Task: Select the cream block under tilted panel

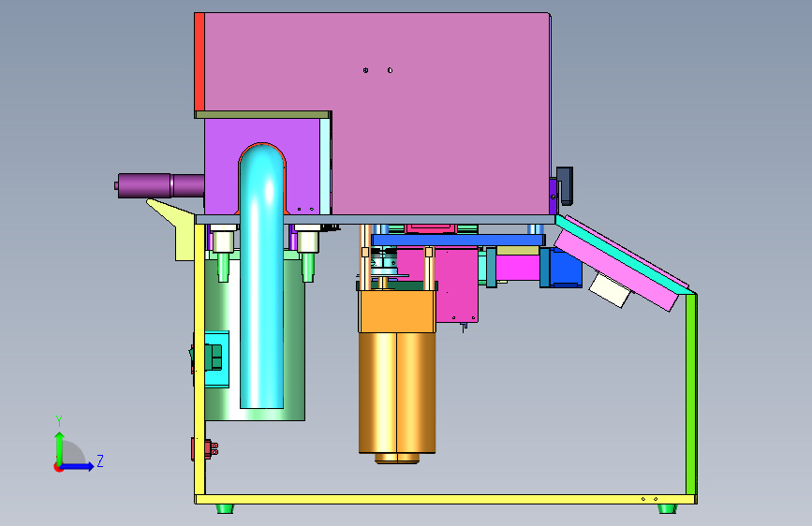Action: click(x=611, y=290)
